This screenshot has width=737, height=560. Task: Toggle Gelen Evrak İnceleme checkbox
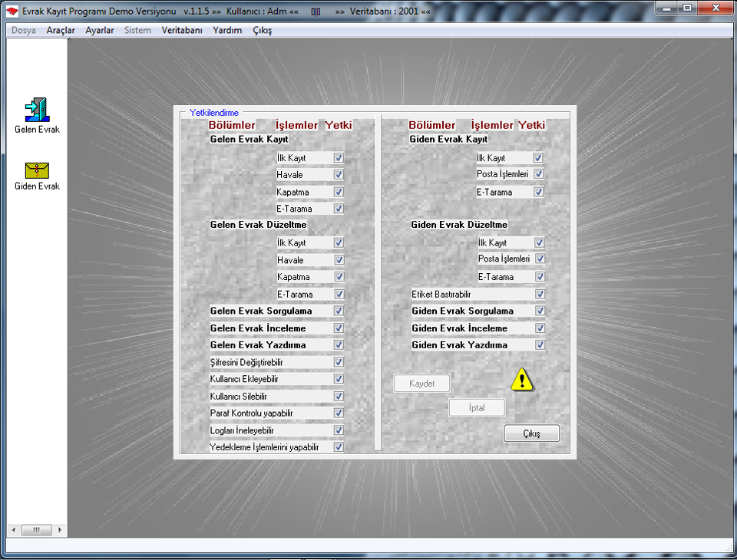[x=339, y=328]
